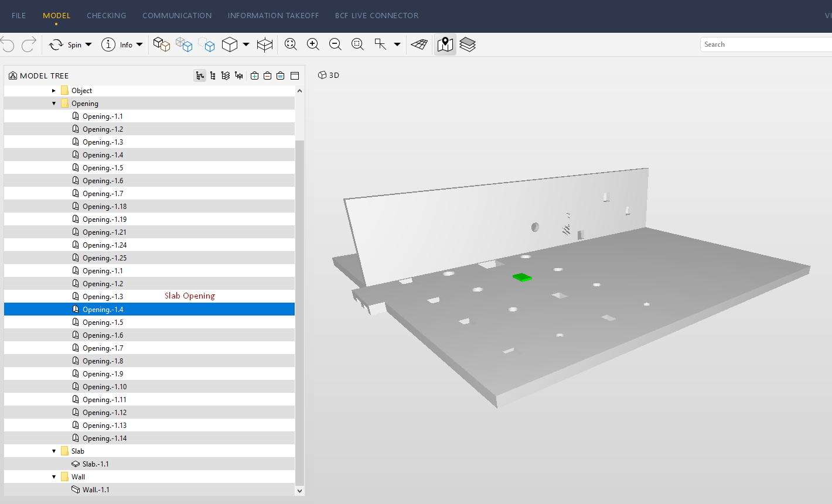Toggle transparent display mode in the toolbar
Screen dimensions: 832x504
pos(185,44)
